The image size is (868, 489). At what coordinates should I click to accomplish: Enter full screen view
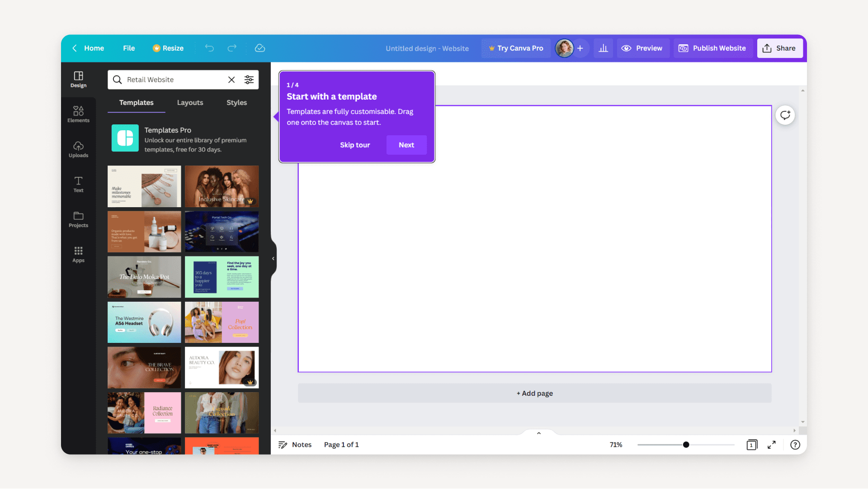[x=772, y=445]
